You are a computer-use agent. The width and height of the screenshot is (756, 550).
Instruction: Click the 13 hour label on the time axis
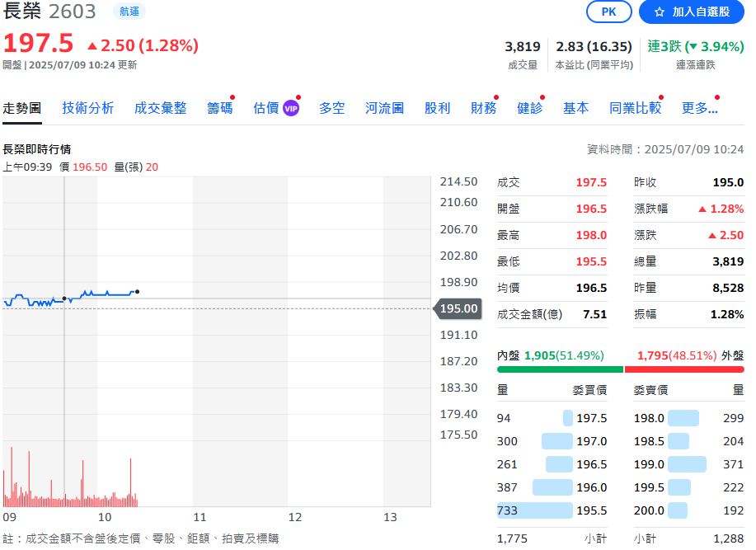(x=390, y=517)
